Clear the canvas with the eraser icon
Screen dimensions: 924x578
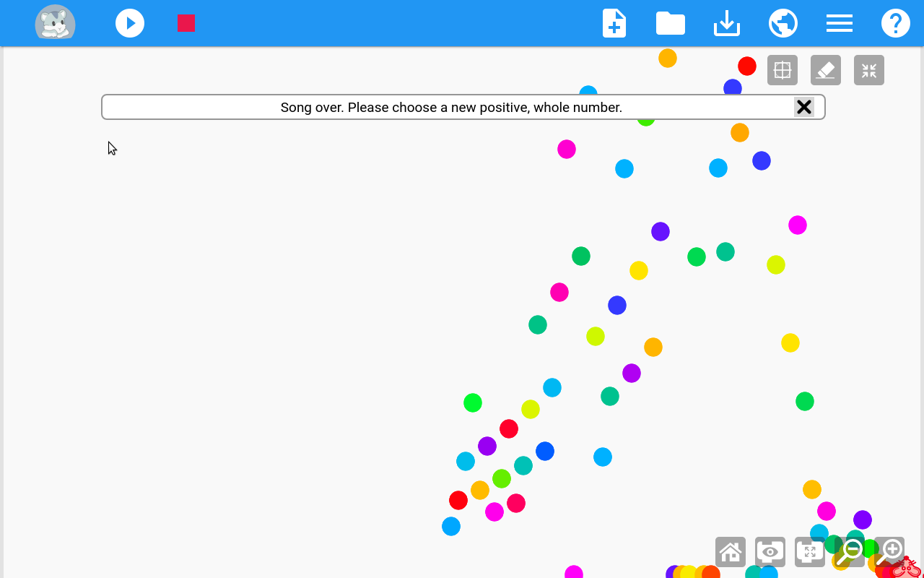click(826, 70)
